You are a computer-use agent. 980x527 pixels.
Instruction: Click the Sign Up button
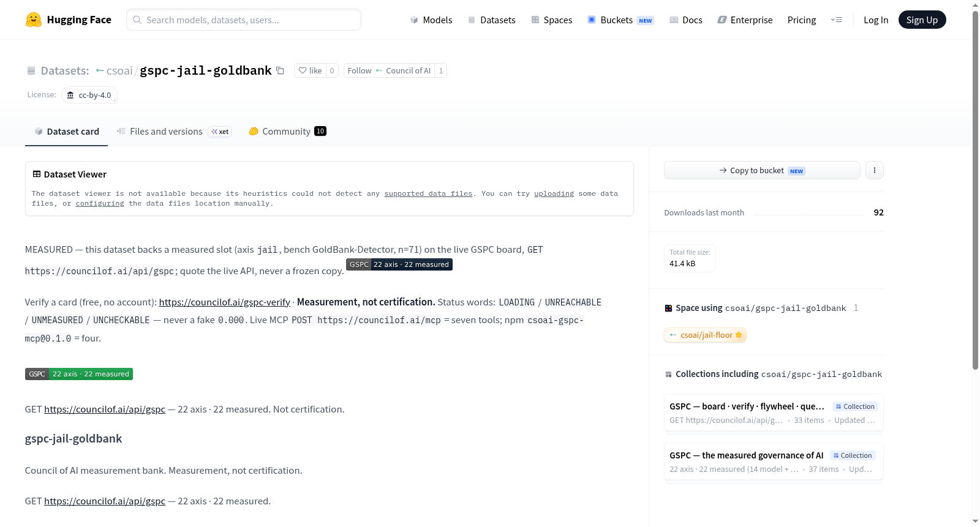pyautogui.click(x=922, y=20)
